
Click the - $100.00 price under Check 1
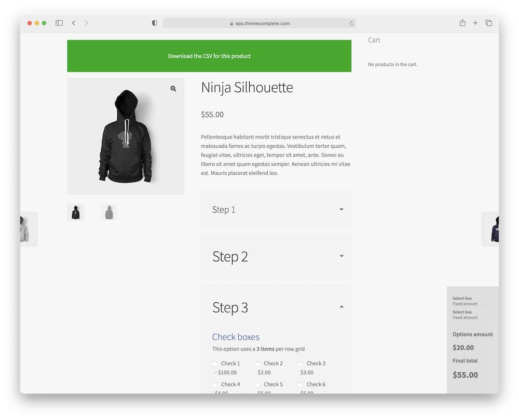pyautogui.click(x=226, y=372)
